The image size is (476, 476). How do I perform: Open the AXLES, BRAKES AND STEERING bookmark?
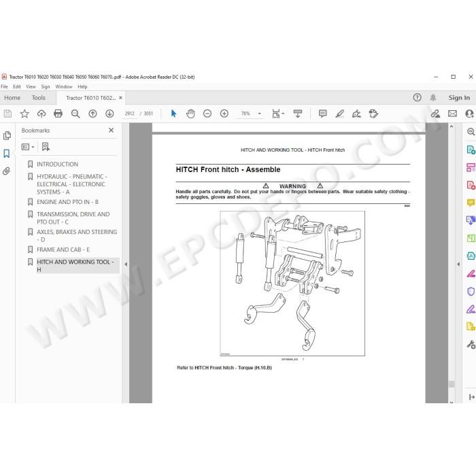click(x=77, y=236)
